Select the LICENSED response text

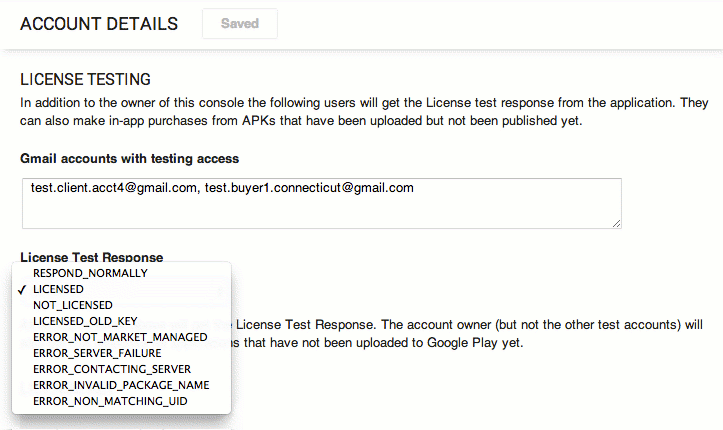click(x=58, y=289)
